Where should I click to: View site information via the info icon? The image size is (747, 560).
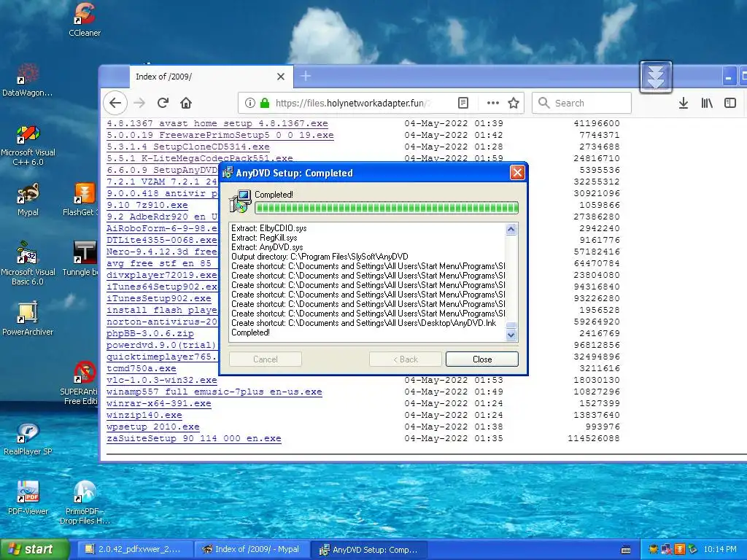click(x=249, y=103)
